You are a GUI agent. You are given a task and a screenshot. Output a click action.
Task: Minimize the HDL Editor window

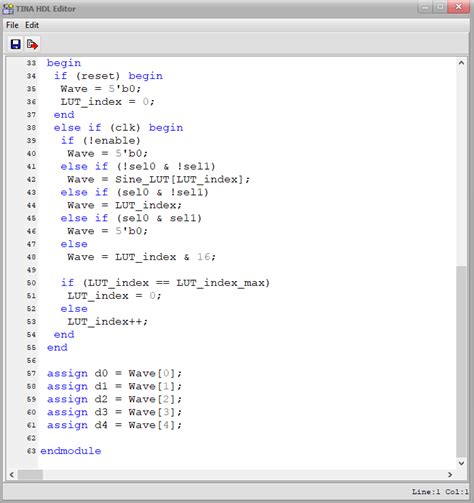tap(425, 7)
